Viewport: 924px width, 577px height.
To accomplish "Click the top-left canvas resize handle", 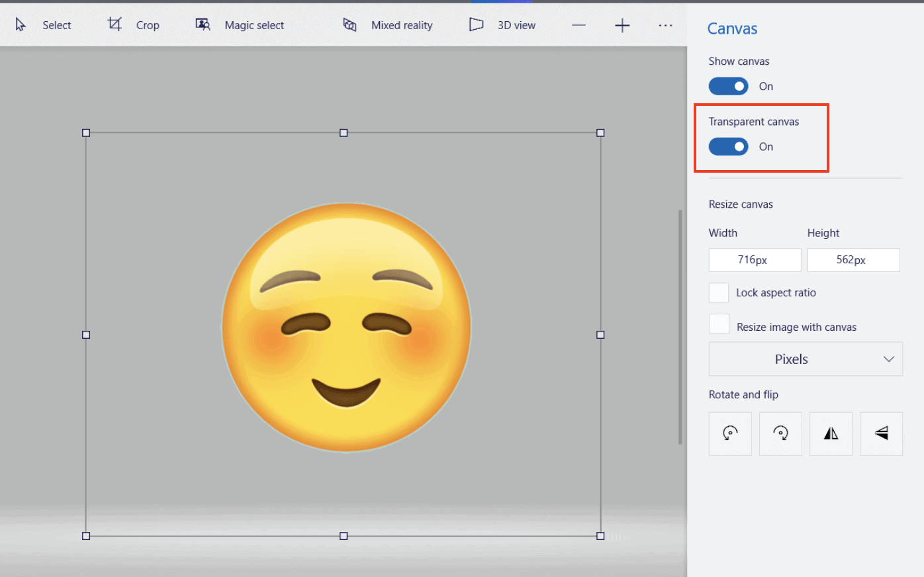I will click(86, 133).
